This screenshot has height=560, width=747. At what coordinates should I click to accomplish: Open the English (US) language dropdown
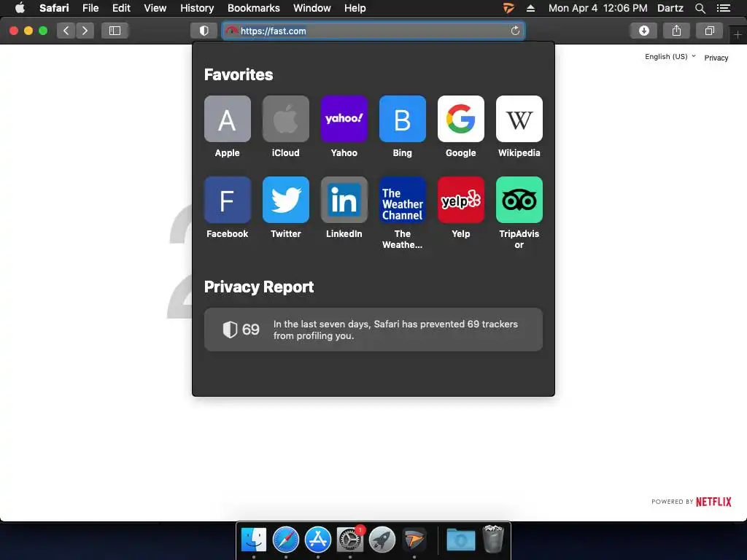coord(670,56)
